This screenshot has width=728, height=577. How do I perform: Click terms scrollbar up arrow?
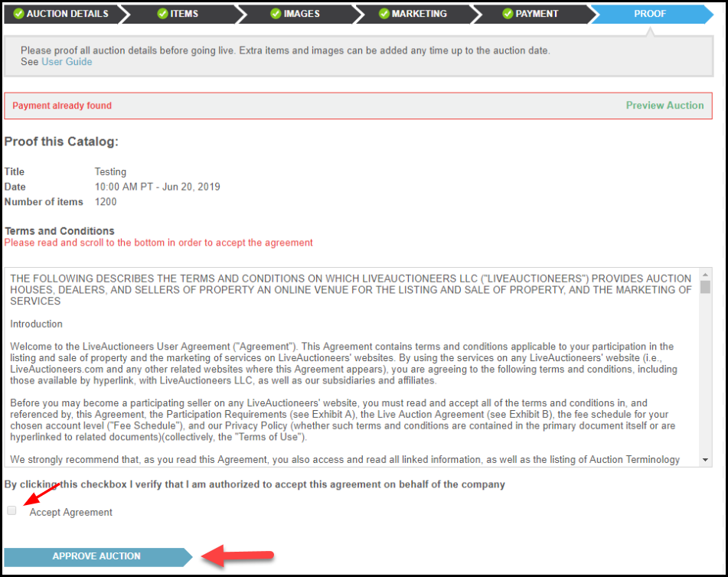tap(705, 275)
